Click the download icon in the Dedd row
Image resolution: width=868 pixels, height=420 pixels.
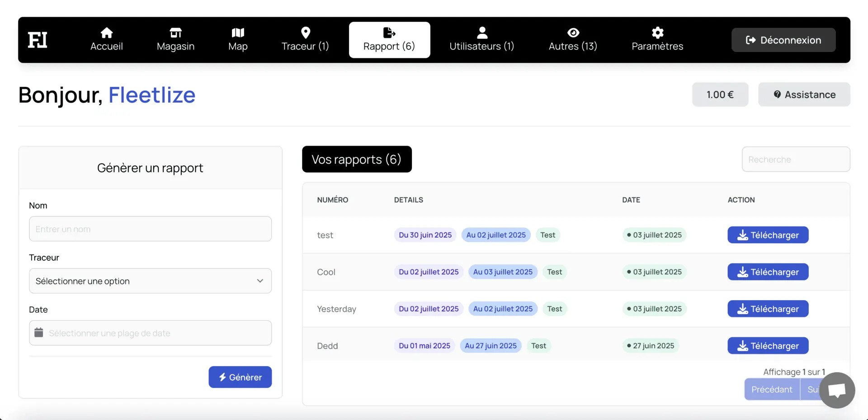click(742, 346)
